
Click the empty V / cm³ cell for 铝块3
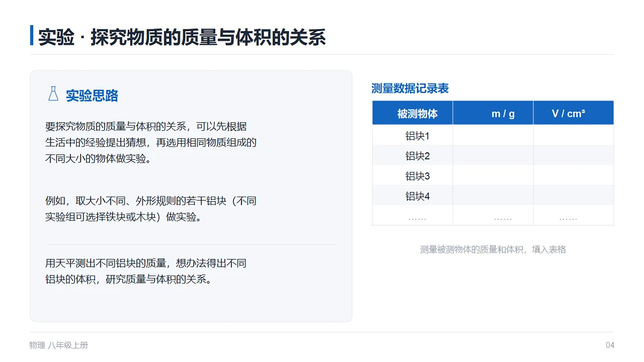(x=574, y=175)
